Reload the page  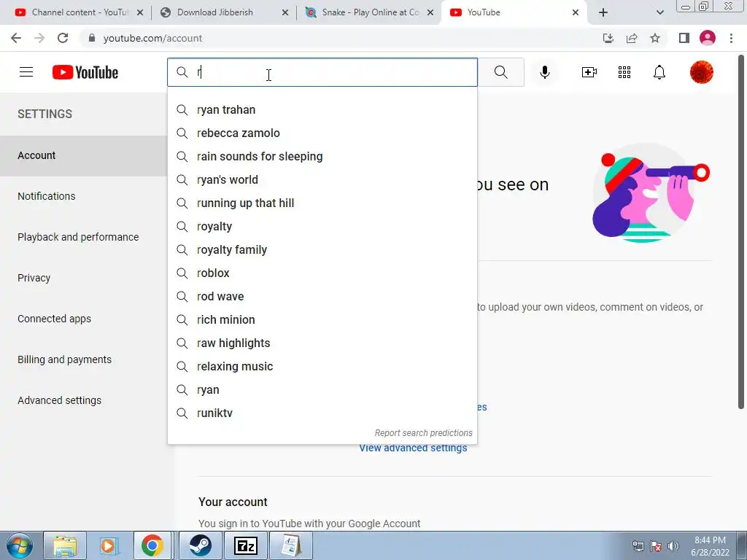pyautogui.click(x=63, y=38)
